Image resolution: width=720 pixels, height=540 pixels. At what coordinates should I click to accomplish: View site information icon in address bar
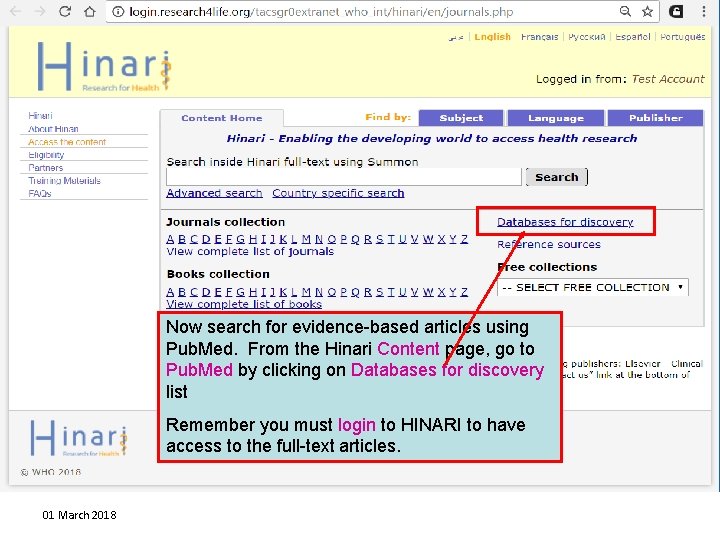118,12
